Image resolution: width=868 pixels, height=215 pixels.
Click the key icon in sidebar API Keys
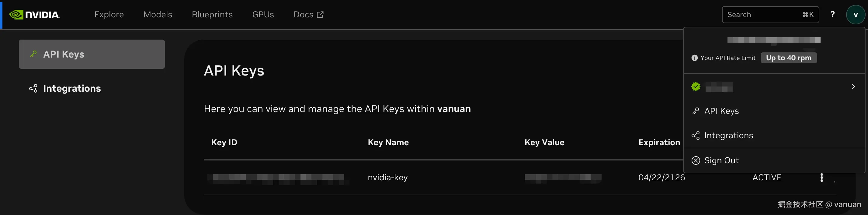click(33, 54)
